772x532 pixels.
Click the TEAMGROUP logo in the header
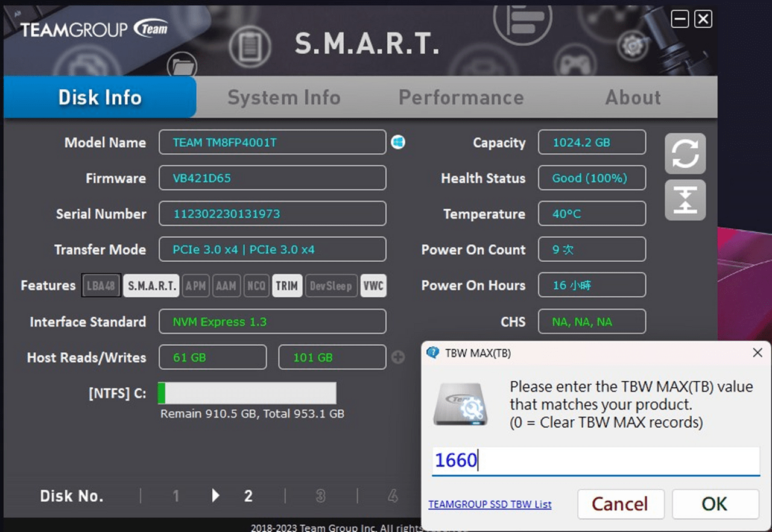(x=94, y=29)
